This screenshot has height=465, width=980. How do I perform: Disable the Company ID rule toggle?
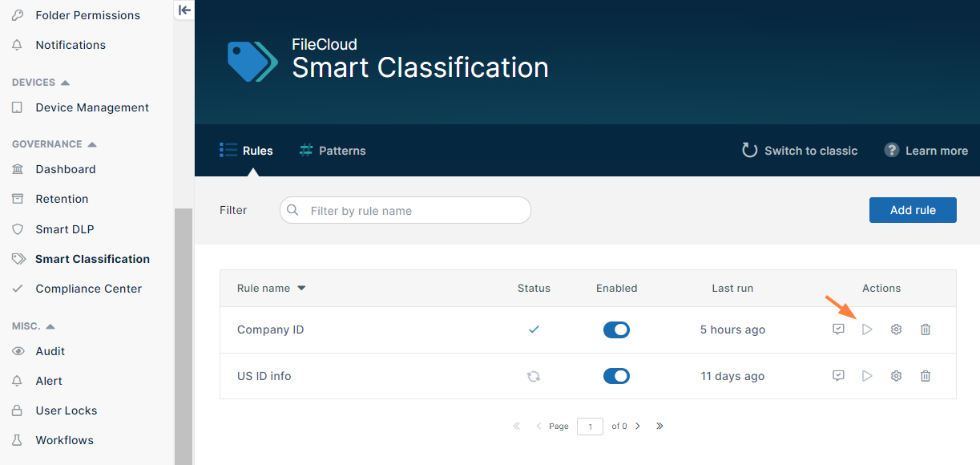(x=616, y=330)
